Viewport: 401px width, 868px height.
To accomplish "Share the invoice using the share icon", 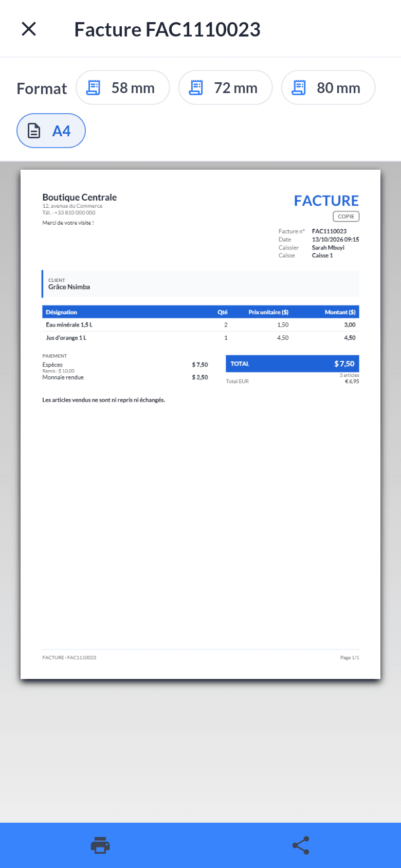I will (x=301, y=845).
